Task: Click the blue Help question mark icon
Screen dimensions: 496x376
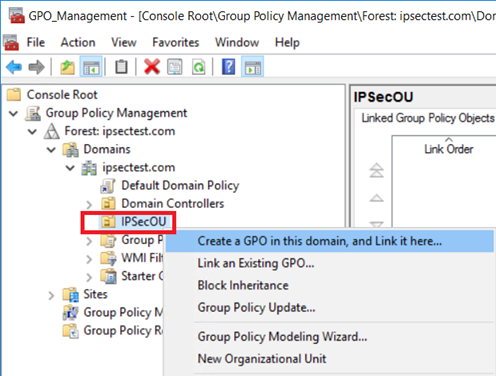Action: coord(229,67)
